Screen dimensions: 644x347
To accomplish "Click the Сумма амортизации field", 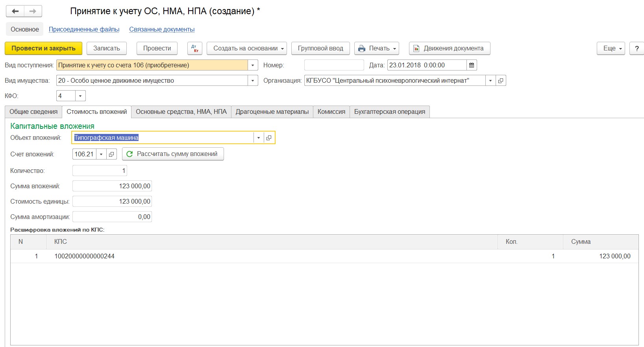I will click(x=112, y=217).
